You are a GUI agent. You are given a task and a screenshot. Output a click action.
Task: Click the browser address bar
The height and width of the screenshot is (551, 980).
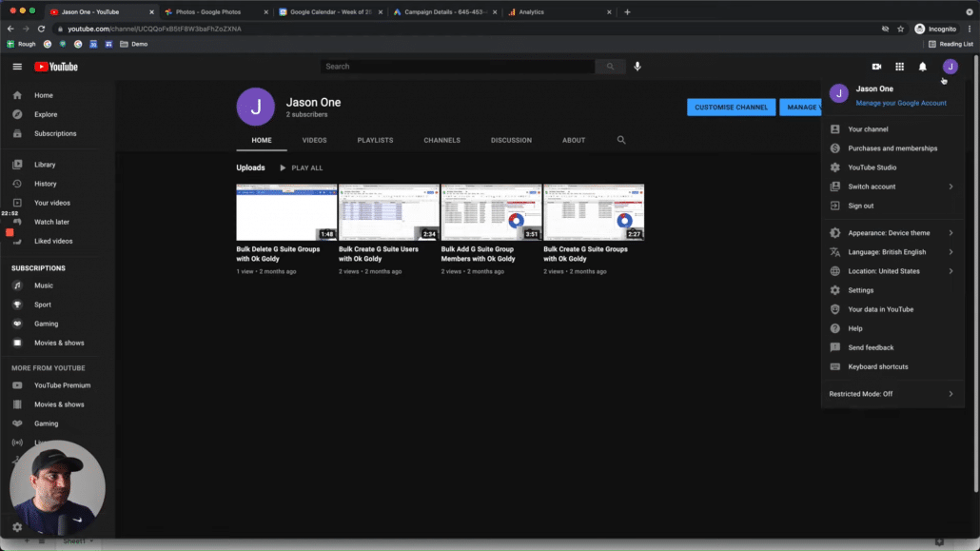click(x=462, y=29)
